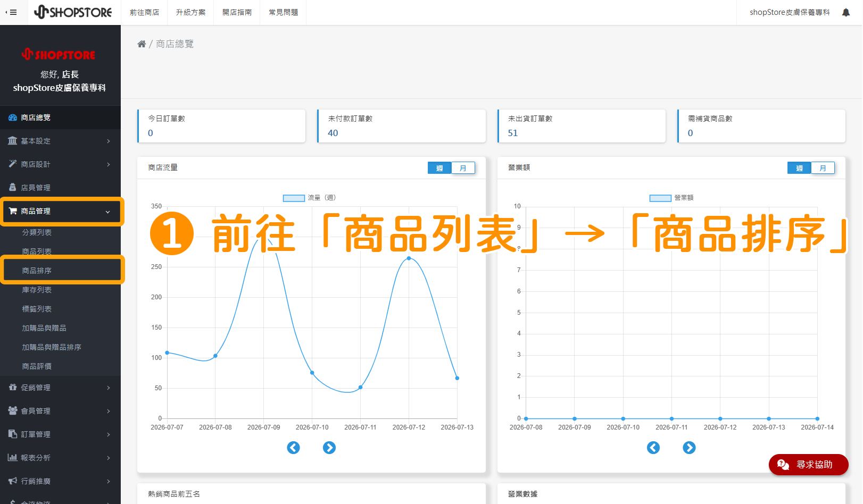The height and width of the screenshot is (504, 863).
Task: Expand the 基本設定 menu chevron
Action: pyautogui.click(x=109, y=141)
